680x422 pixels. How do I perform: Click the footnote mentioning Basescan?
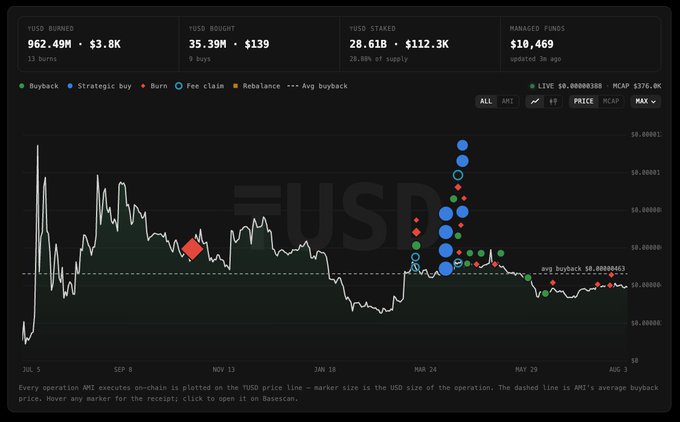(338, 393)
